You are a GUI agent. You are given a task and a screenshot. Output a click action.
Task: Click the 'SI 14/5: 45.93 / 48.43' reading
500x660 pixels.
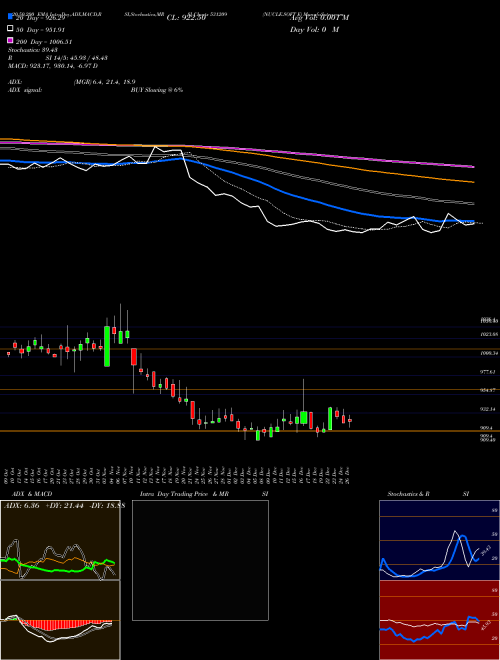click(77, 58)
